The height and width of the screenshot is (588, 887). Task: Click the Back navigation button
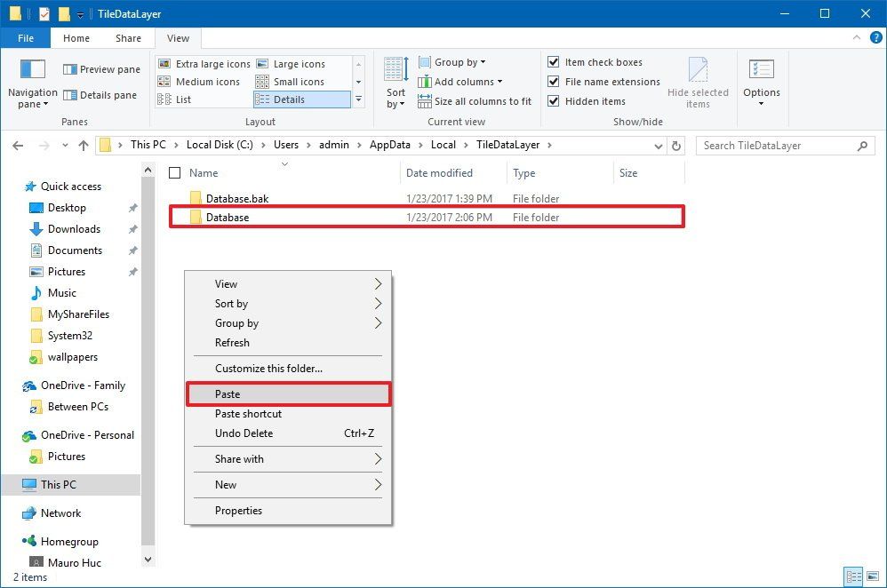pos(20,145)
